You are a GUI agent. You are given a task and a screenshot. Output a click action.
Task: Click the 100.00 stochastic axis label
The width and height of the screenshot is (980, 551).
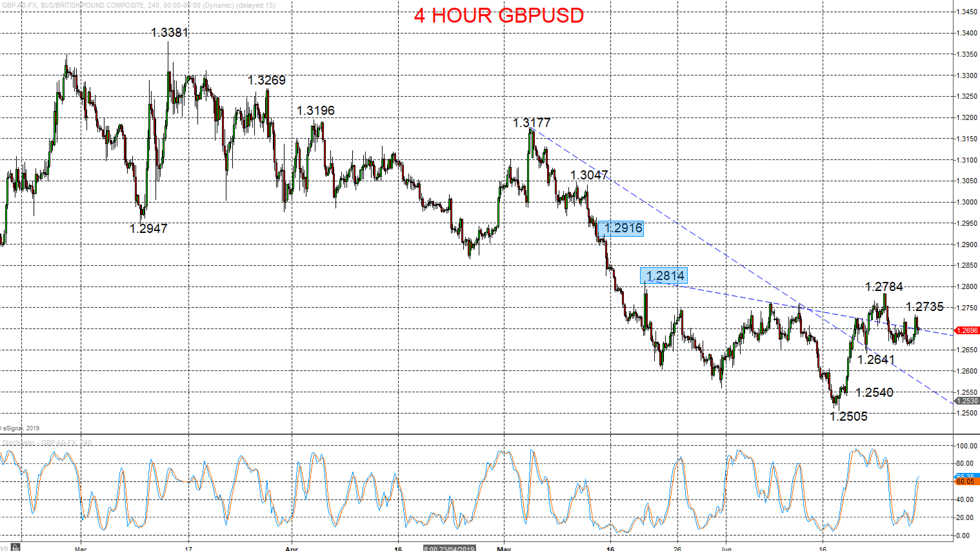click(967, 446)
